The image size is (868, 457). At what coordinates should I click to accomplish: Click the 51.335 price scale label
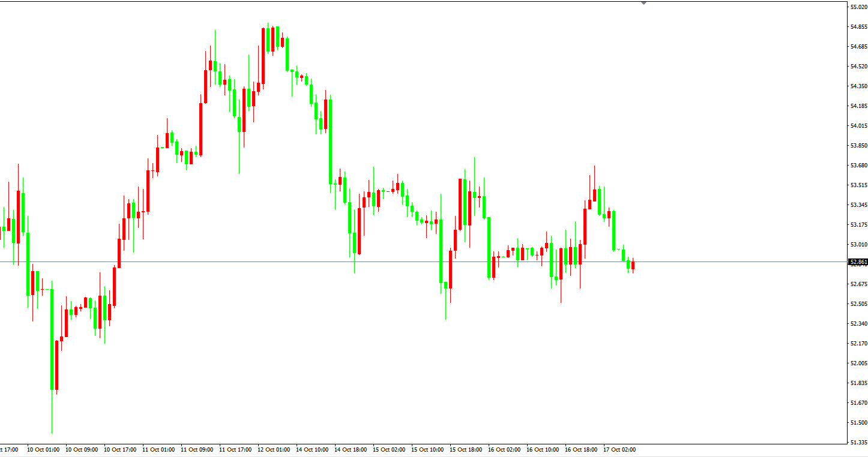coord(858,443)
